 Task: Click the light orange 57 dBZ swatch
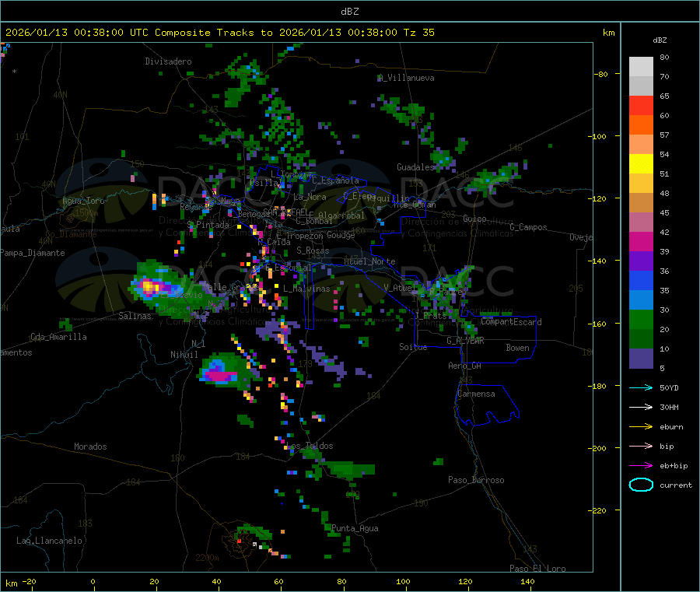click(641, 144)
